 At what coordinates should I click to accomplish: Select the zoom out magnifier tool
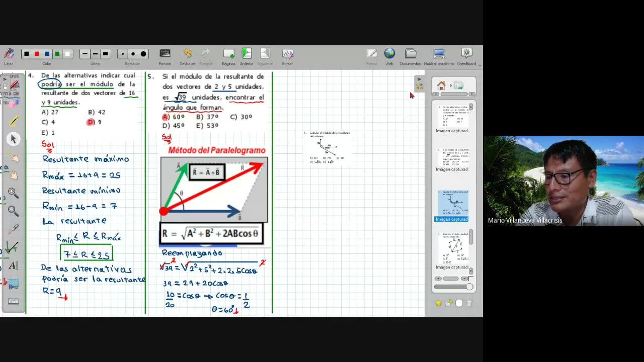[14, 211]
